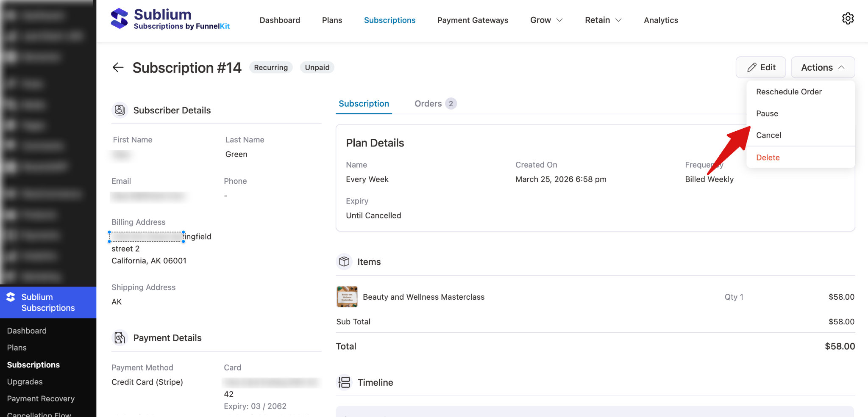Select Cancel in the Actions menu
Image resolution: width=868 pixels, height=417 pixels.
[768, 135]
